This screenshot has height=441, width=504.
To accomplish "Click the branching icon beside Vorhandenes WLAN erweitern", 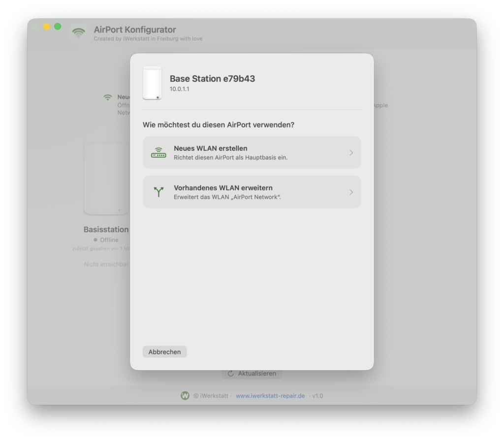I will point(158,192).
